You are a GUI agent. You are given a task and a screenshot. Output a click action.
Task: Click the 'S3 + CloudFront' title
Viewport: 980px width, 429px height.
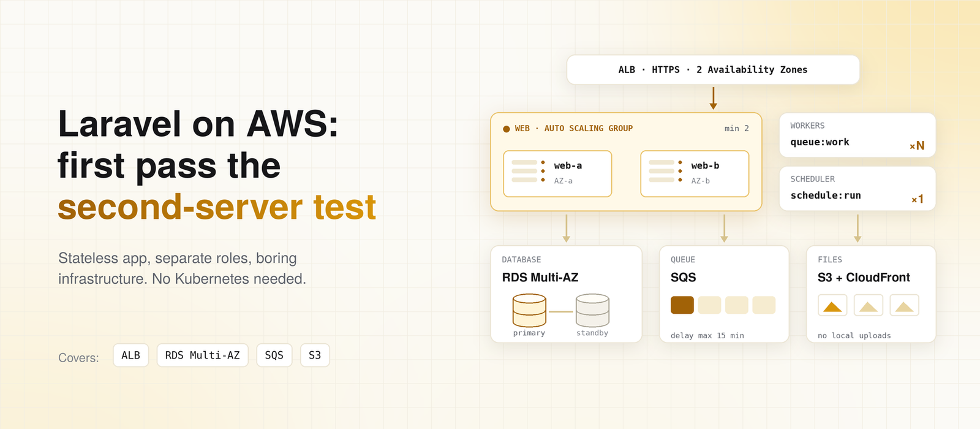(x=864, y=278)
